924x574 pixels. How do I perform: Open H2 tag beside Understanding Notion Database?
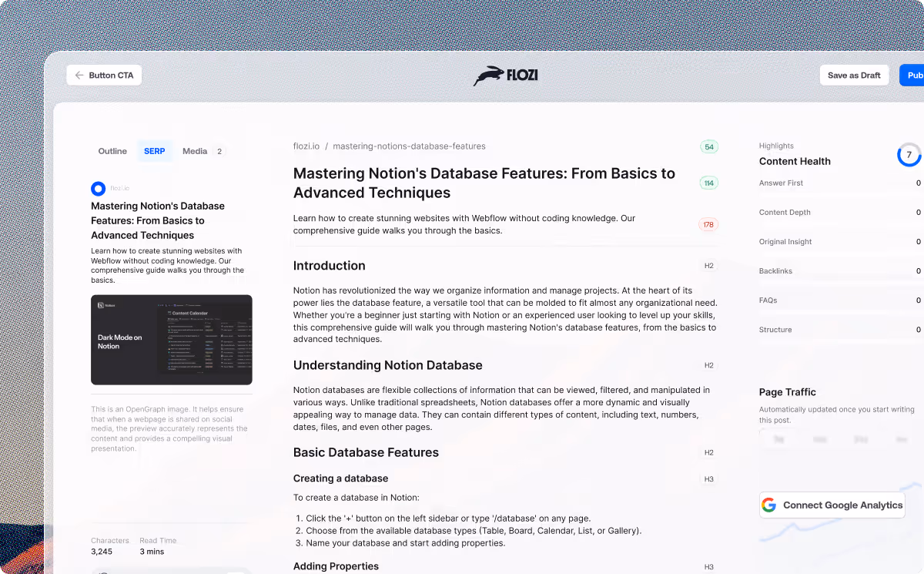tap(709, 365)
